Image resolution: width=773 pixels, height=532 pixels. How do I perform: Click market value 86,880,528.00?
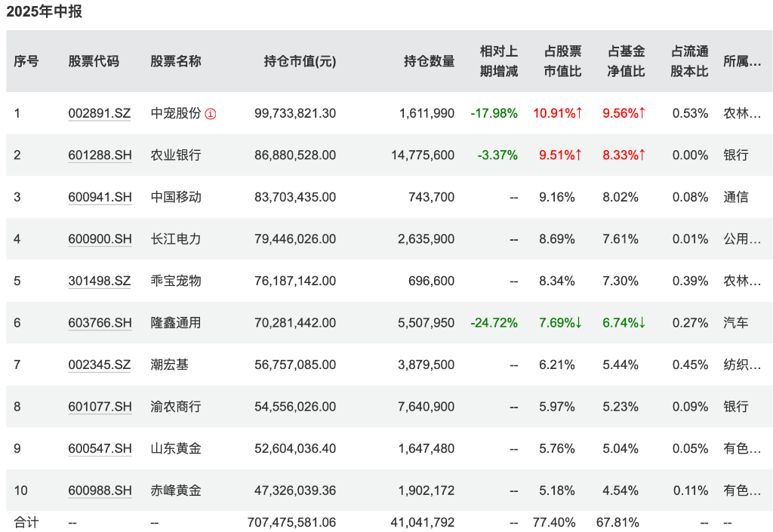tap(295, 155)
